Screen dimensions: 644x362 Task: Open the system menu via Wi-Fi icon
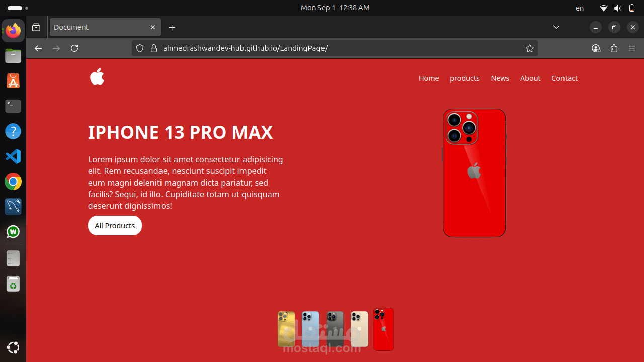tap(604, 8)
